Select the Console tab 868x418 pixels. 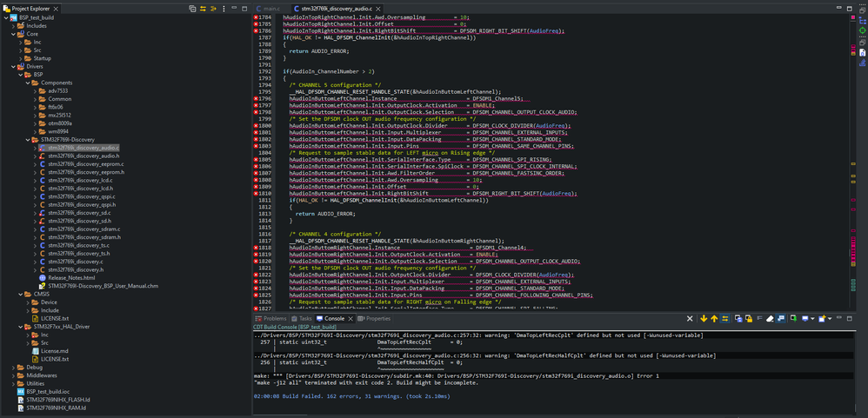coord(331,318)
